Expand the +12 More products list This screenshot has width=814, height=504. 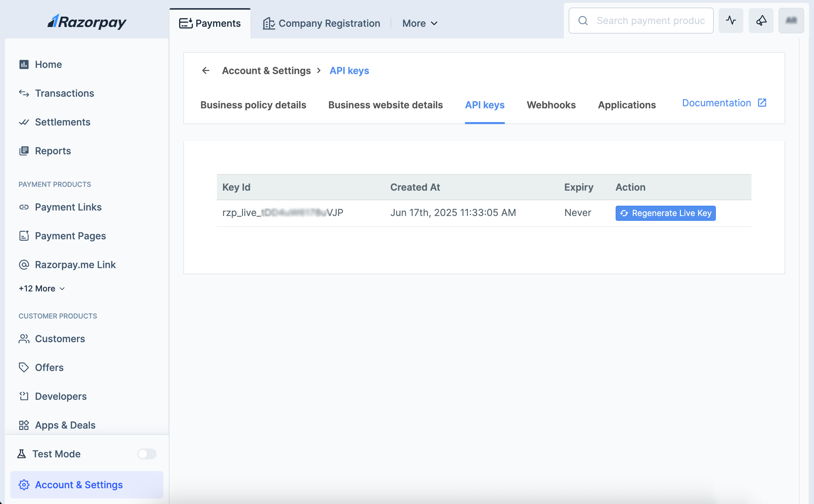pos(42,289)
